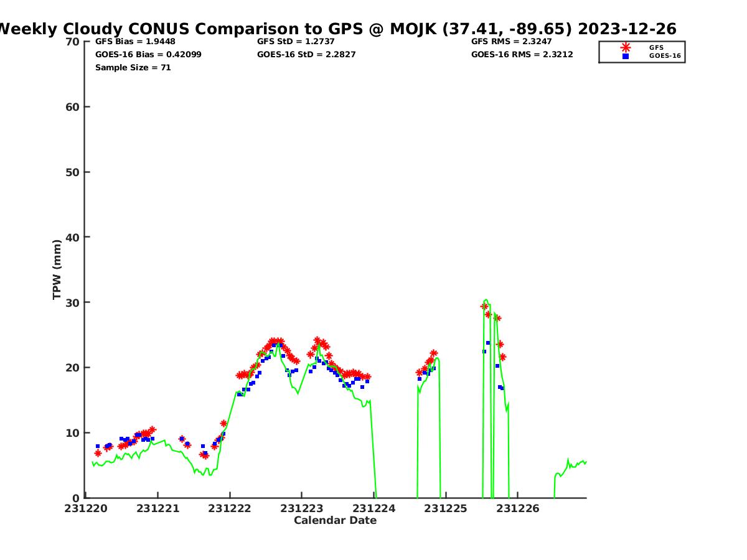The height and width of the screenshot is (560, 747).
Task: Click the Calendar Date x-axis label
Action: 335,521
